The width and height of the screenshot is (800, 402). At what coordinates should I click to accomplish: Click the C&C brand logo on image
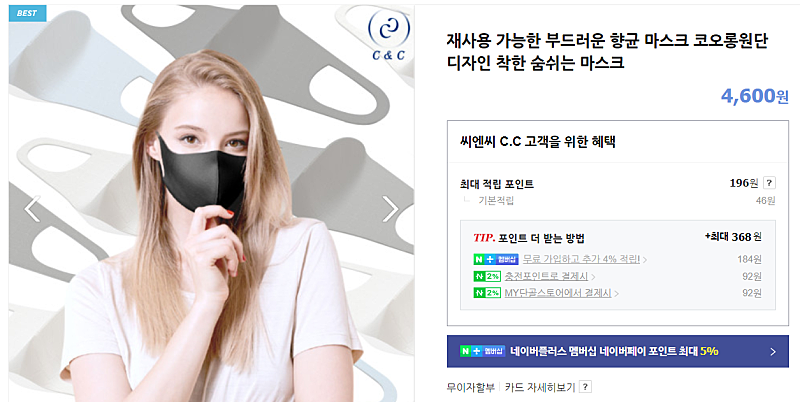coord(389,36)
